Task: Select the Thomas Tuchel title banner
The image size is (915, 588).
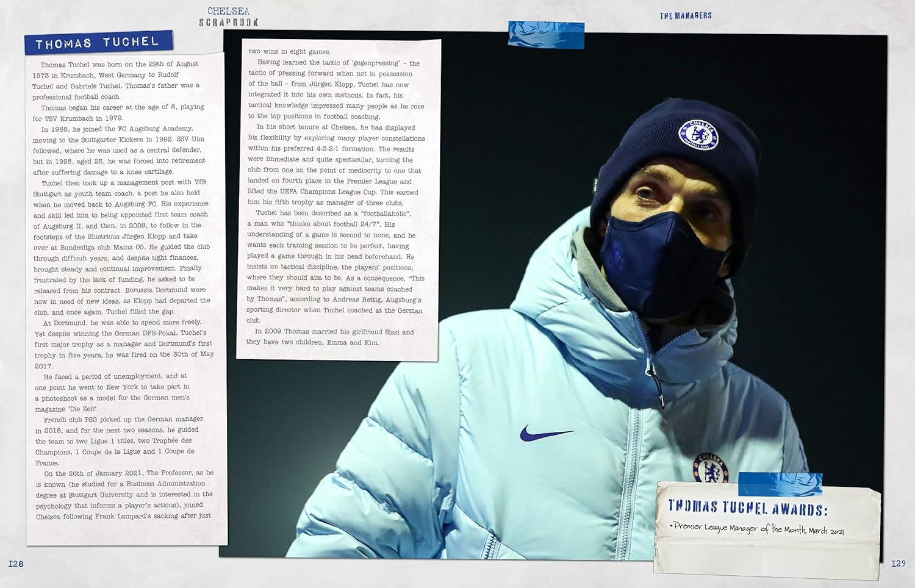Action: tap(98, 43)
